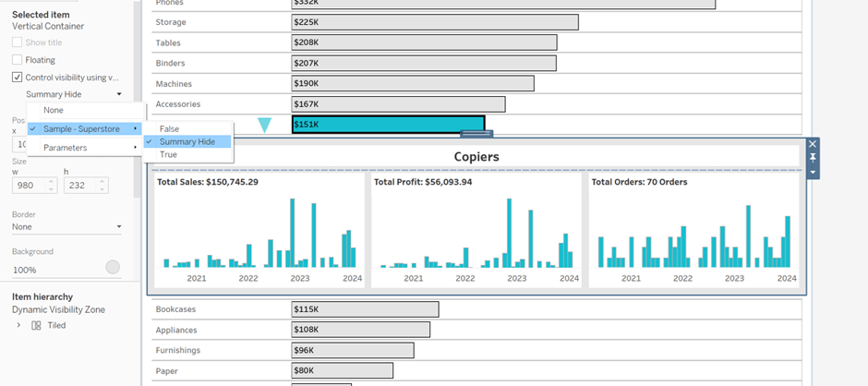The height and width of the screenshot is (386, 868).
Task: Open the Background color swatch
Action: coord(113,268)
